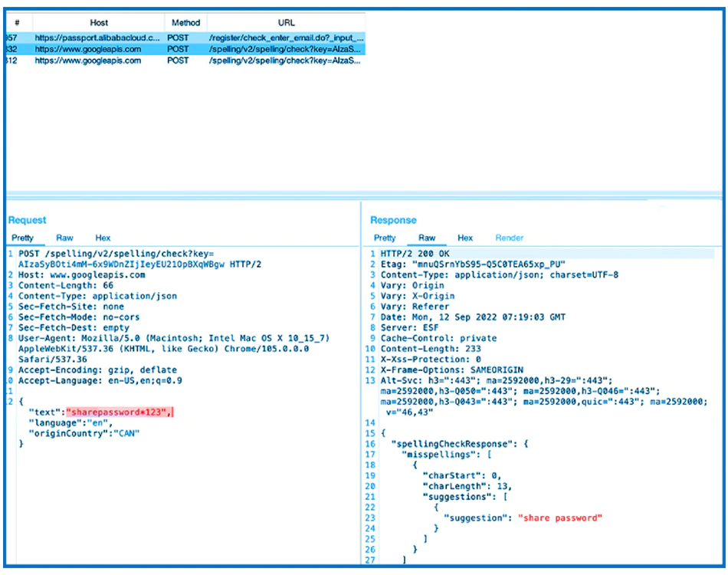
Task: Open the Hex tab in Request panel
Action: 103,238
